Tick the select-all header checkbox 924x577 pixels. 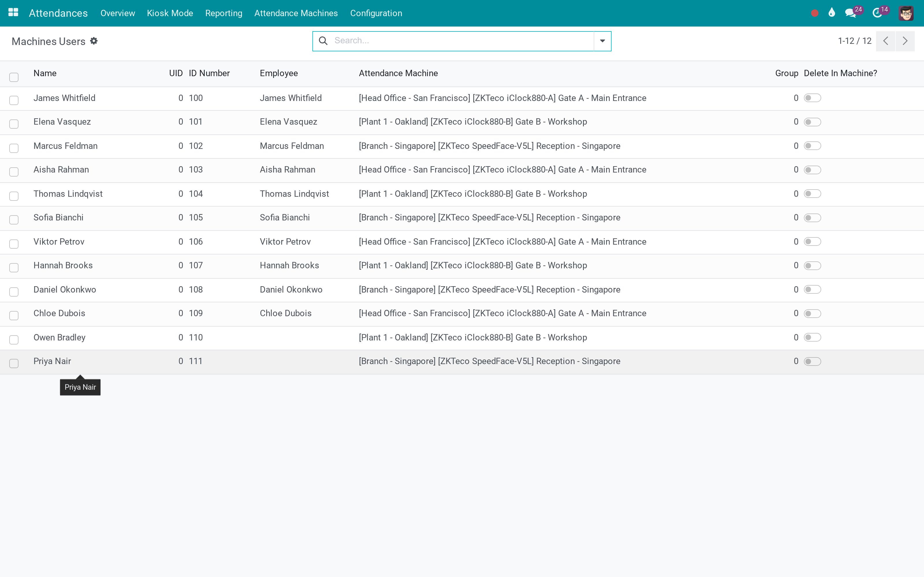click(x=14, y=77)
